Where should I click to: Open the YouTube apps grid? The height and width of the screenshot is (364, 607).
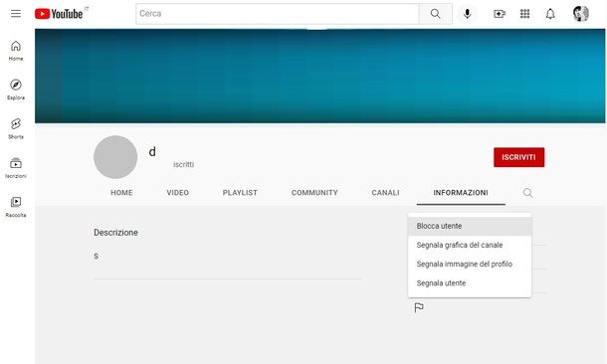click(x=525, y=14)
